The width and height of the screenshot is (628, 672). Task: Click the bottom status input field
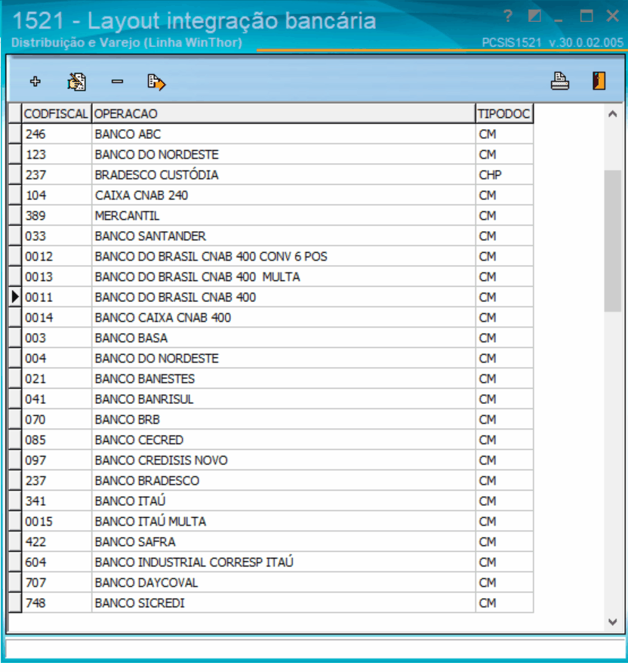point(316,649)
